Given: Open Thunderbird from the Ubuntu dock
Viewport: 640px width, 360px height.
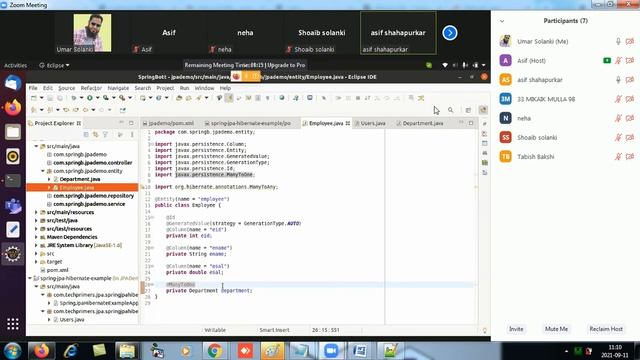Looking at the screenshot, I should 13,83.
